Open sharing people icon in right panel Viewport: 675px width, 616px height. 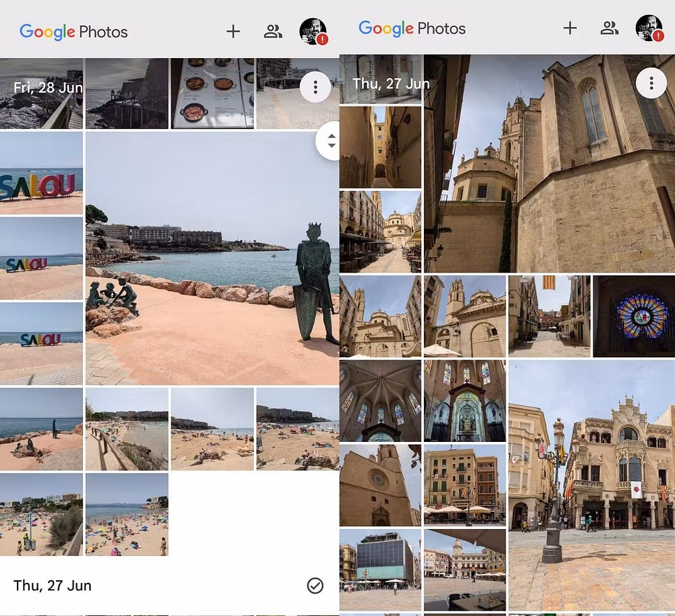(x=610, y=28)
